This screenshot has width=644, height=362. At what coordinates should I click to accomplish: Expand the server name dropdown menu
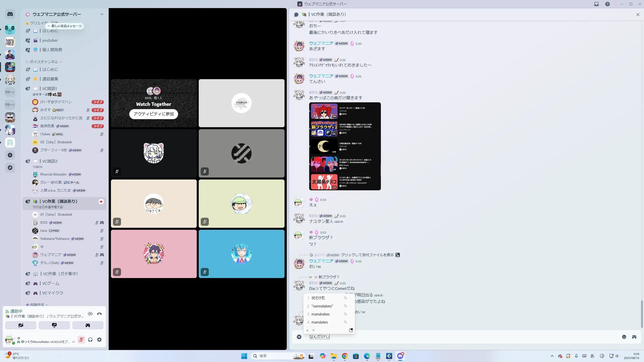(102, 14)
